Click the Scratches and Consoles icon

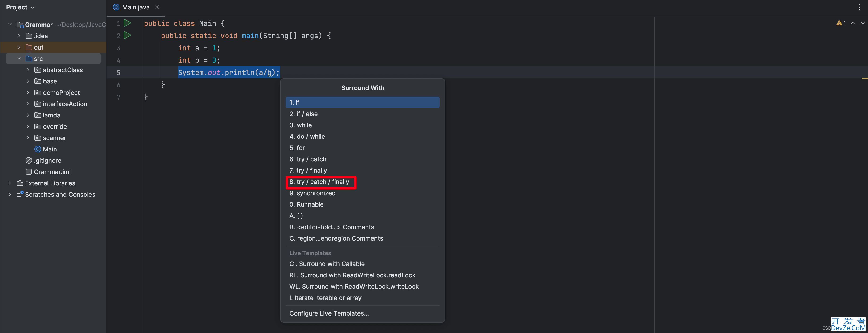(20, 194)
